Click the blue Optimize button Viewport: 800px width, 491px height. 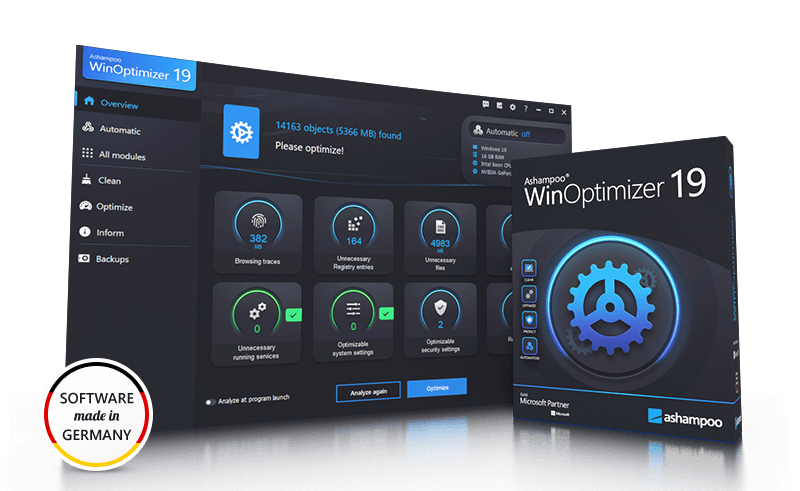click(437, 388)
